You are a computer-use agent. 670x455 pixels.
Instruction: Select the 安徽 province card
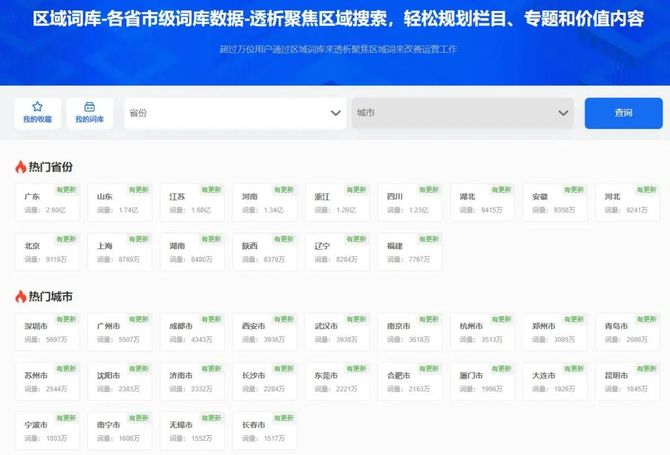(x=555, y=203)
